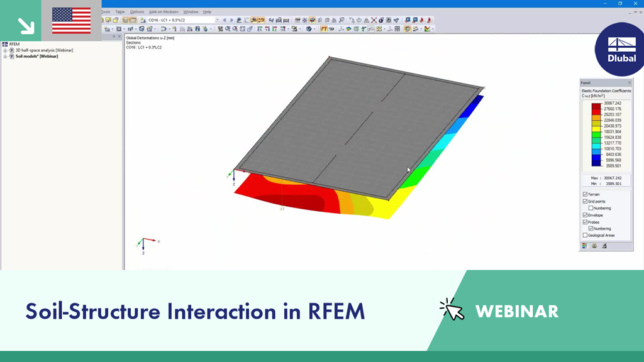The image size is (644, 362).
Task: Click the highlighted blue view icon in top toolbar
Action: tap(312, 19)
